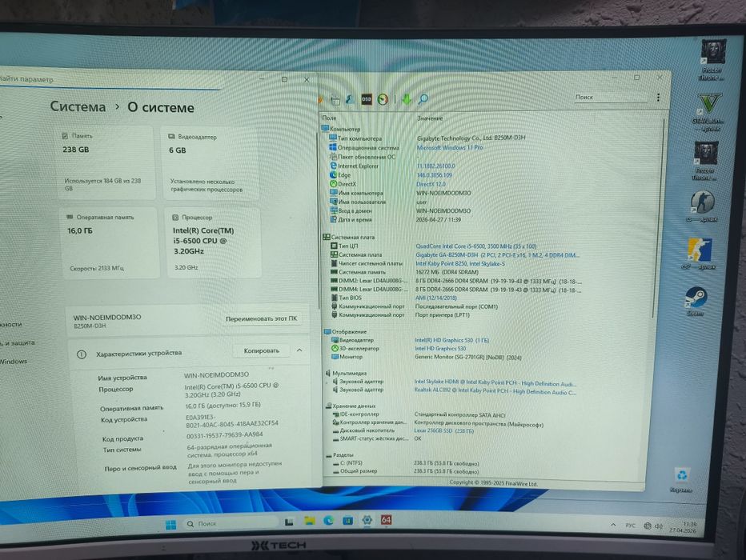Open the Корзина recycle bin icon

(x=682, y=479)
